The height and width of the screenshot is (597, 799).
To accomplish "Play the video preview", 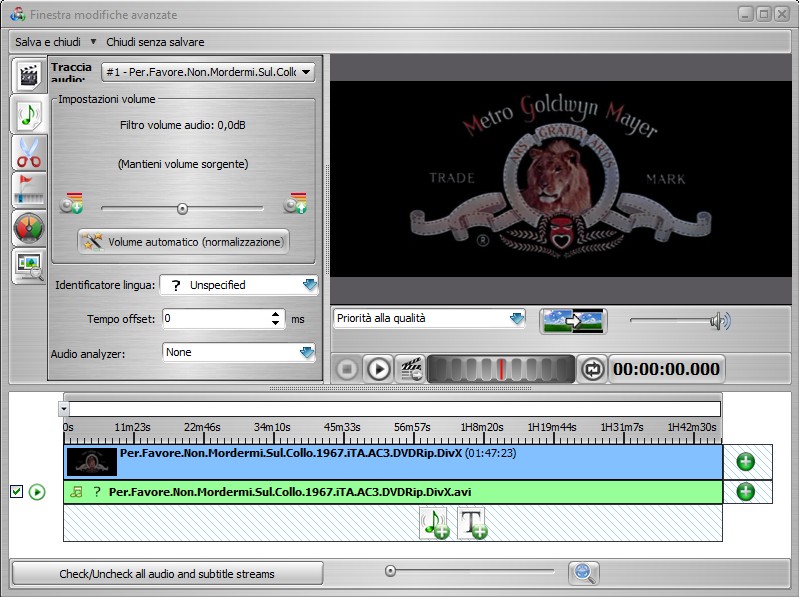I will (379, 369).
